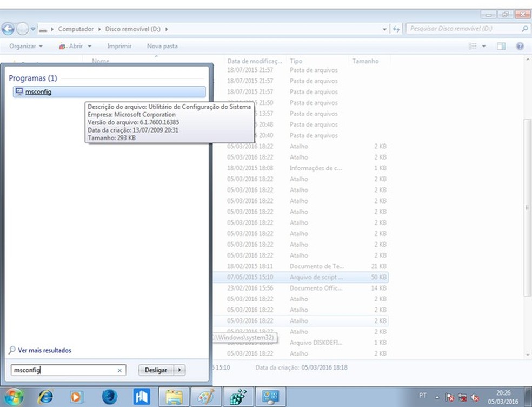This screenshot has height=407, width=532.
Task: Clear the start menu search box
Action: point(119,370)
